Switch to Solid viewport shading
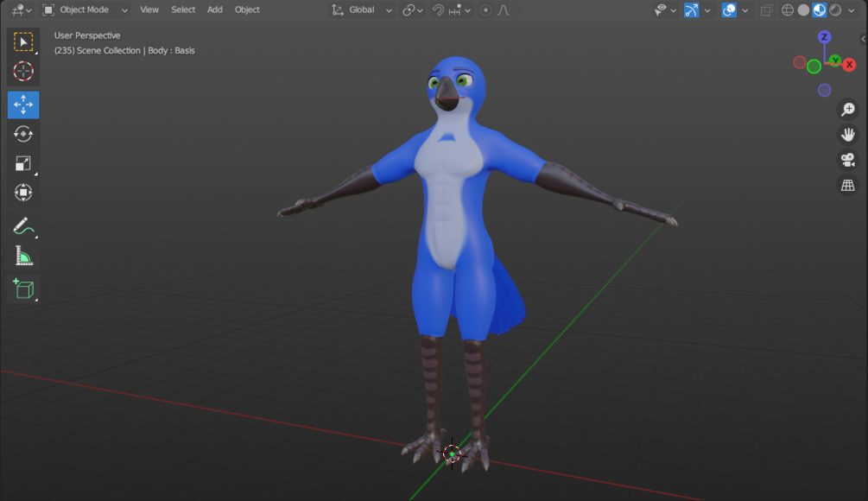Screen dimensions: 868x501 coord(803,10)
